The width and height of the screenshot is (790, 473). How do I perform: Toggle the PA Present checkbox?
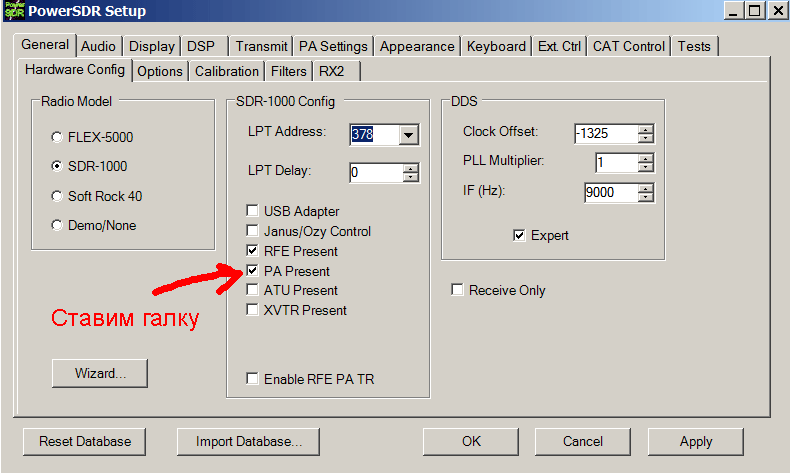tap(254, 271)
